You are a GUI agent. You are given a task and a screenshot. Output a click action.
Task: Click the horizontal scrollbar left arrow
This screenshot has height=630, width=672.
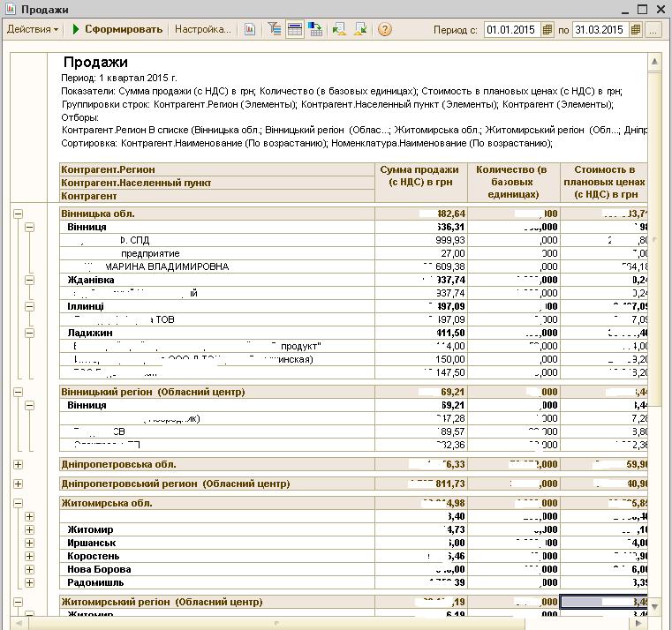point(19,623)
